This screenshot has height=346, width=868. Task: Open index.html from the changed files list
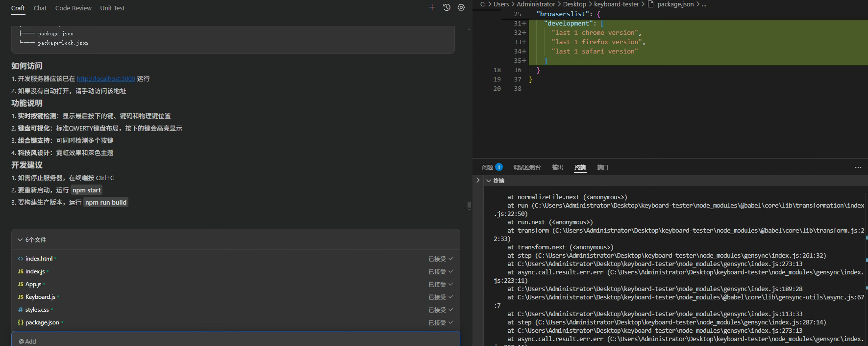click(x=39, y=259)
